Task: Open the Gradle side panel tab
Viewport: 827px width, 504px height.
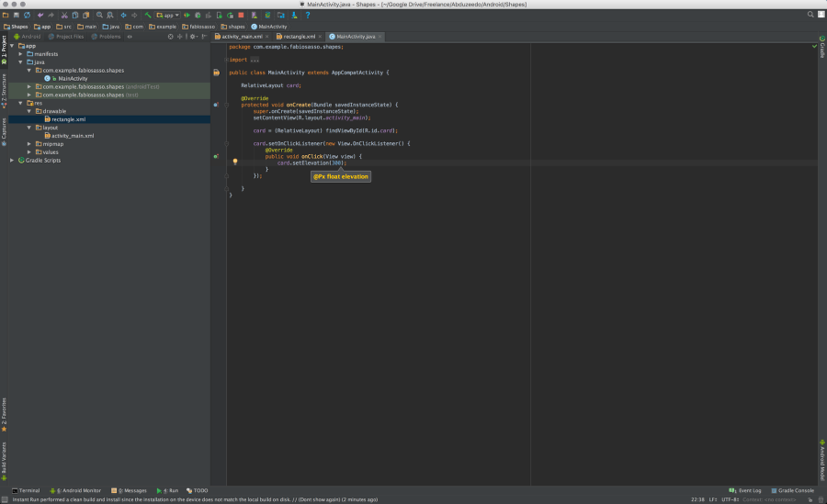Action: coord(822,47)
